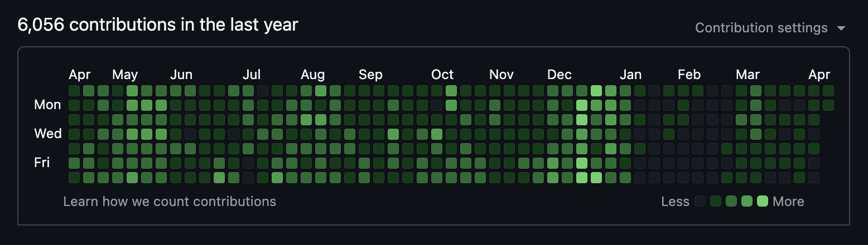Click the Mar month label
The height and width of the screenshot is (245, 868).
click(748, 75)
